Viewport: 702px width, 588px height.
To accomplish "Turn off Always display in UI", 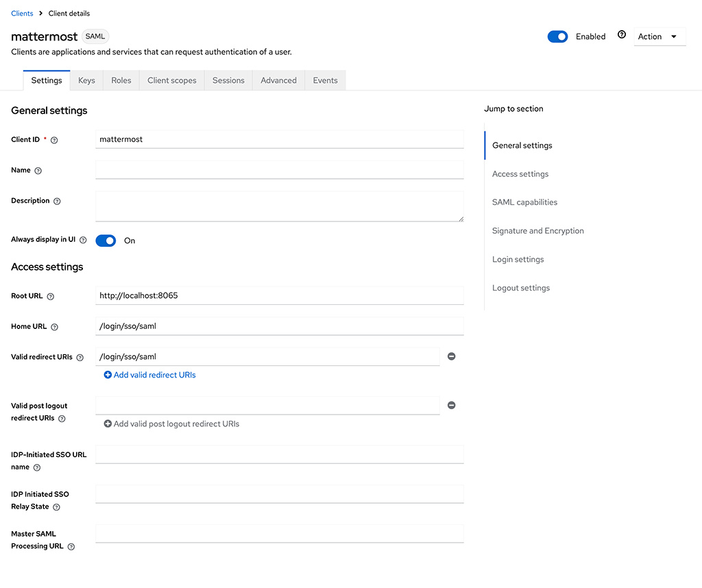I will point(106,241).
